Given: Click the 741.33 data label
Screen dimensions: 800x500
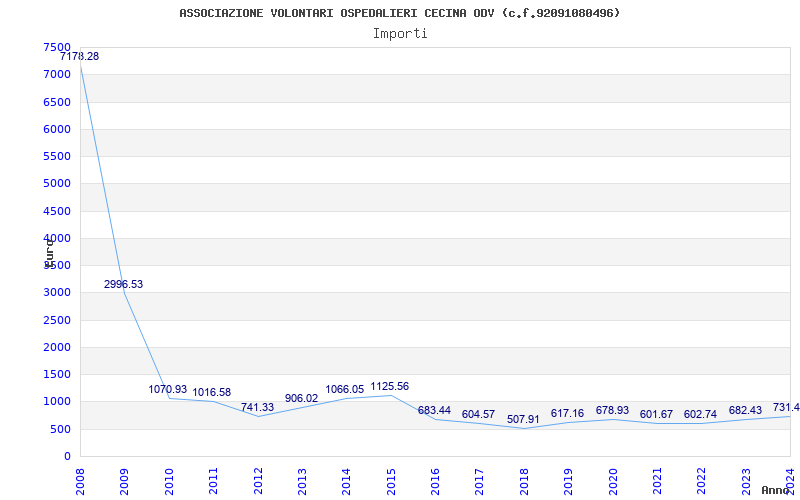Looking at the screenshot, I should (257, 408).
